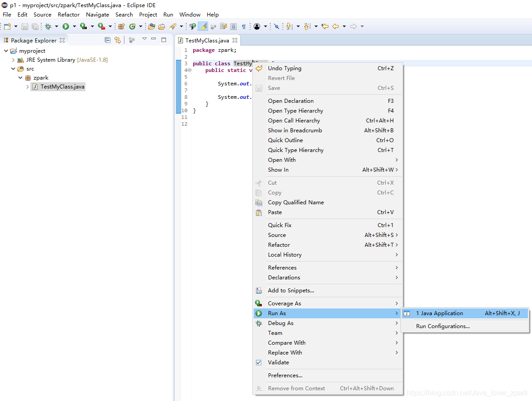Expand the JRE System Library node
The height and width of the screenshot is (401, 532).
13,60
